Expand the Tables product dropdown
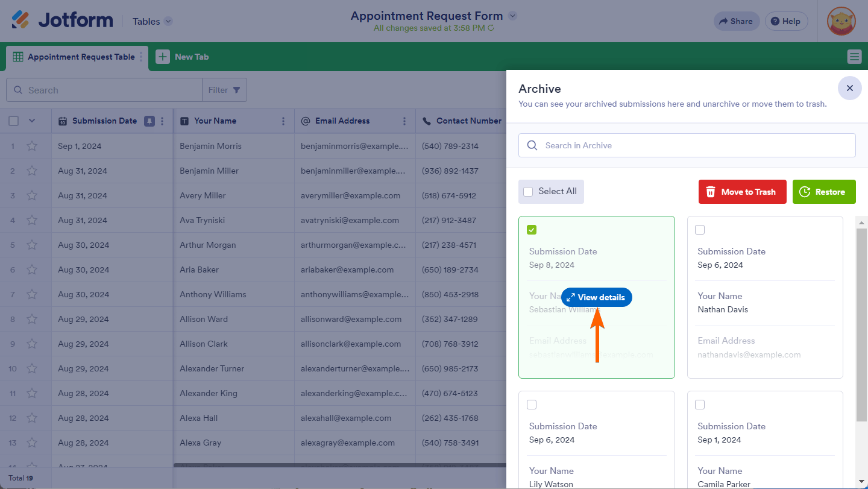Viewport: 868px width, 489px height. [x=168, y=21]
